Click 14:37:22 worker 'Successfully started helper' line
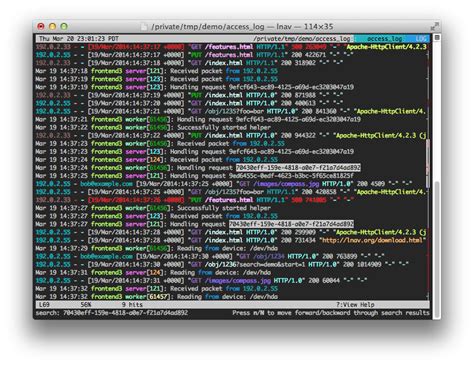Viewport: 474px width, 365px height. click(x=153, y=127)
